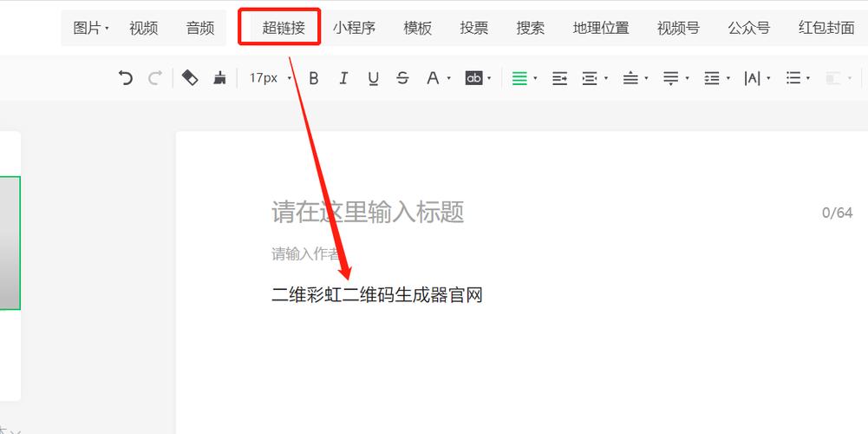Click the author field 请输入作者

[x=305, y=254]
